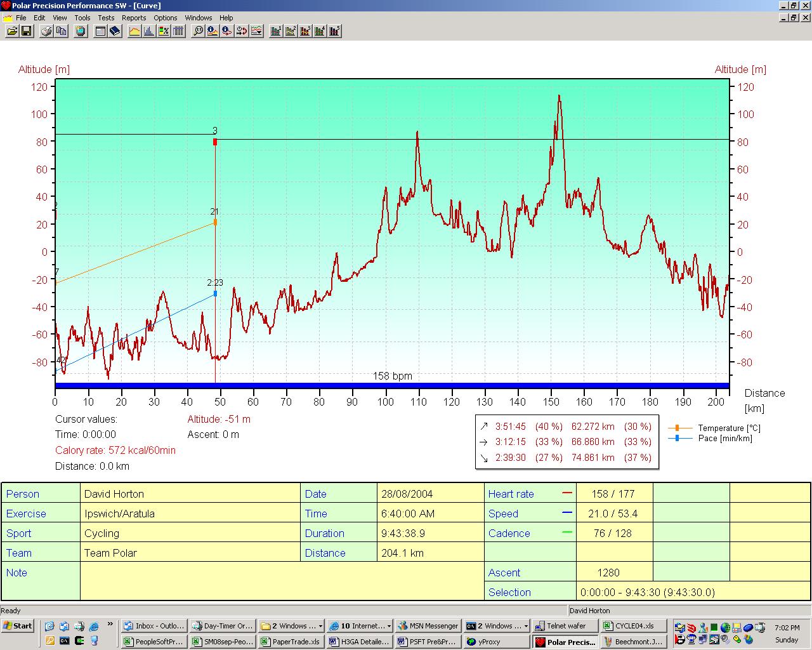
Task: Click the Open file toolbar icon
Action: [x=11, y=30]
